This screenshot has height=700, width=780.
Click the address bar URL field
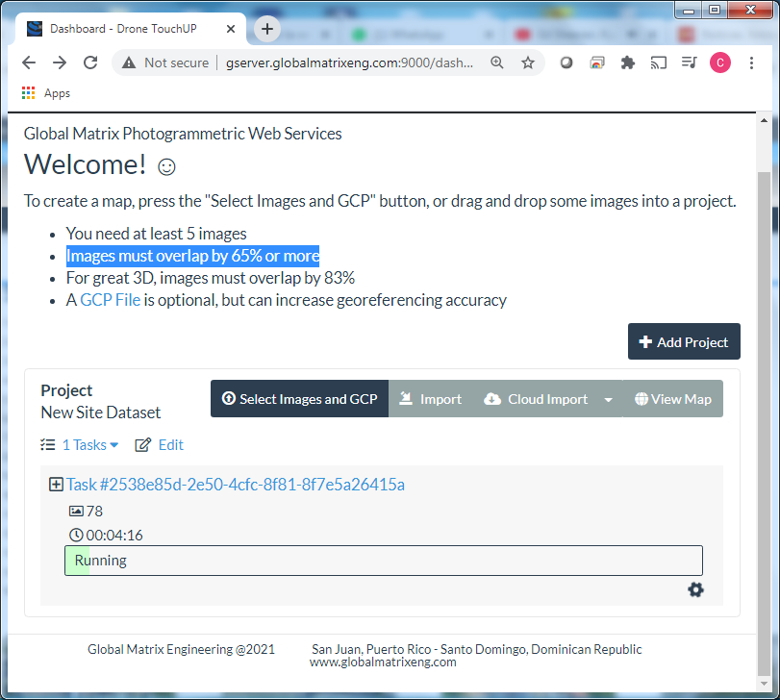pos(346,62)
